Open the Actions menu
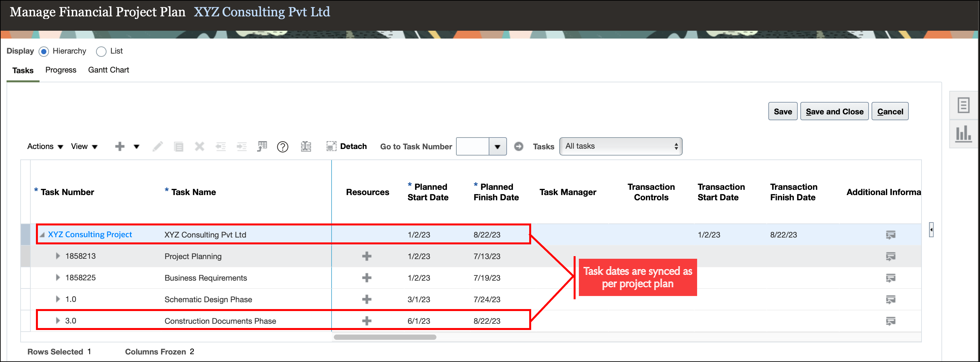980x362 pixels. pyautogui.click(x=44, y=147)
